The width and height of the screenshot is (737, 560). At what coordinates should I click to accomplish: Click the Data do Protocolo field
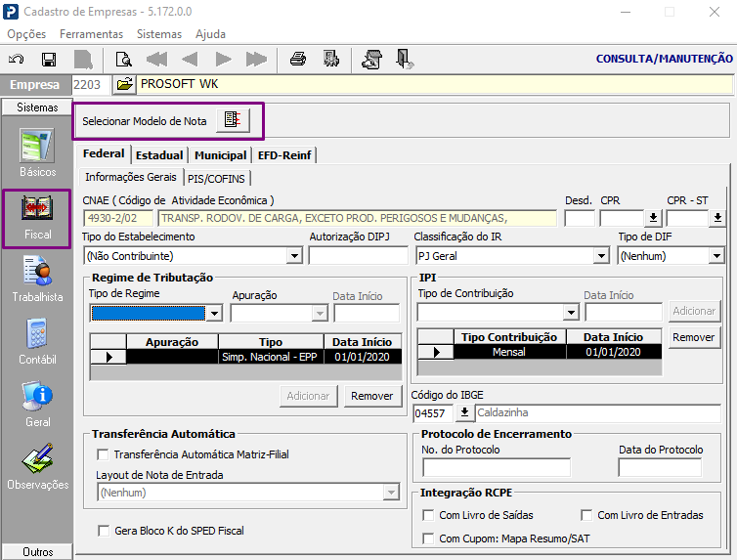coord(660,468)
